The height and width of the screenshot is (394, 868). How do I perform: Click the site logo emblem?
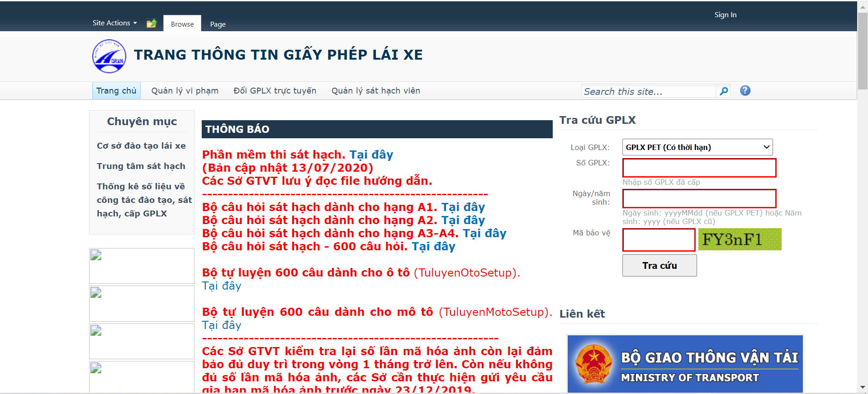pyautogui.click(x=109, y=56)
